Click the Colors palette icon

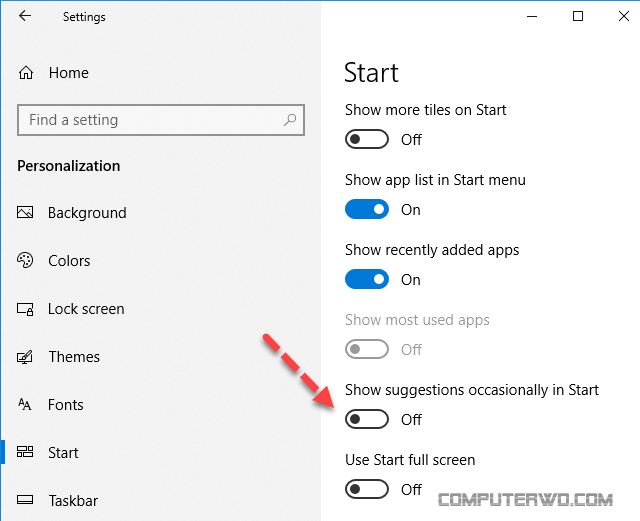click(25, 260)
